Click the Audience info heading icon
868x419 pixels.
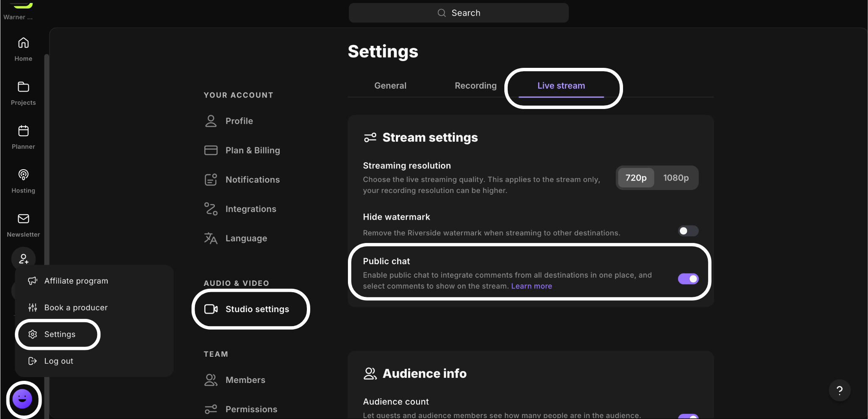click(370, 373)
